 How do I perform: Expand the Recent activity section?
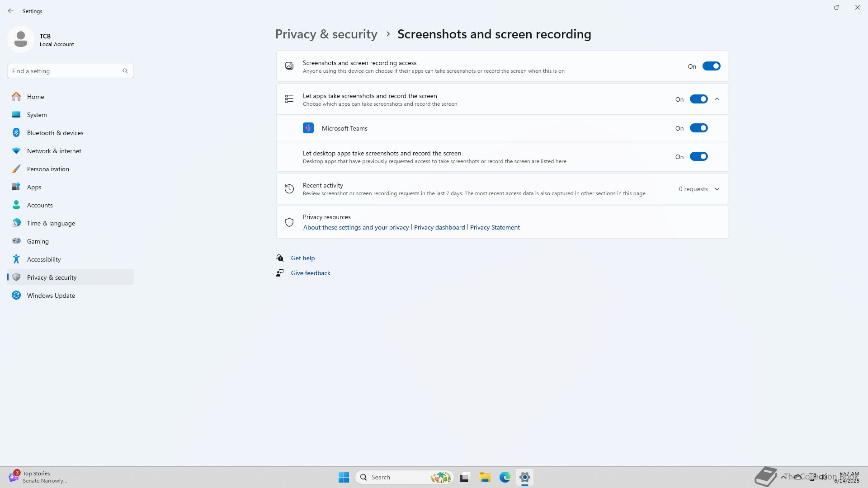(x=717, y=189)
